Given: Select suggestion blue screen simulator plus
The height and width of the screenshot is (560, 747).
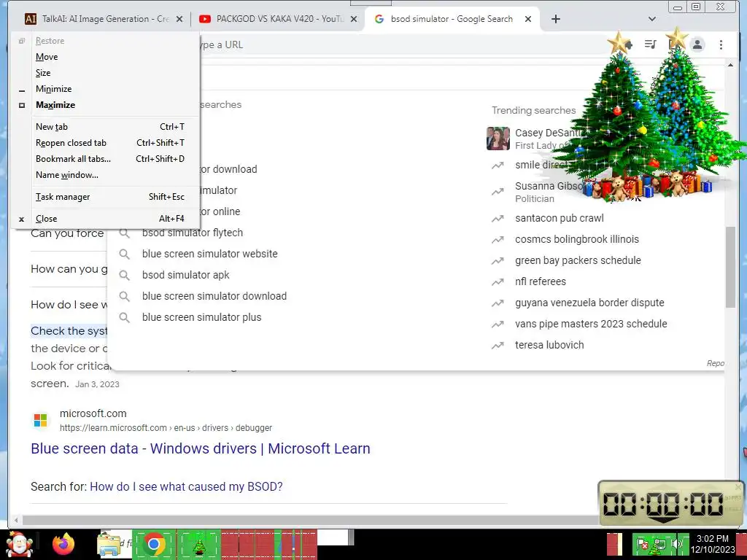Looking at the screenshot, I should coord(201,317).
